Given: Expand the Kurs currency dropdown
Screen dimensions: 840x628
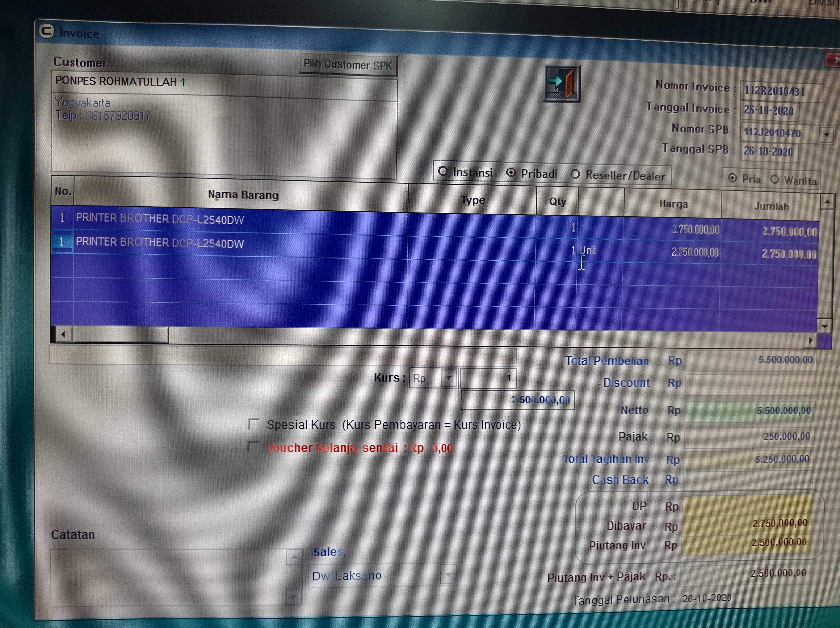Looking at the screenshot, I should [x=449, y=378].
